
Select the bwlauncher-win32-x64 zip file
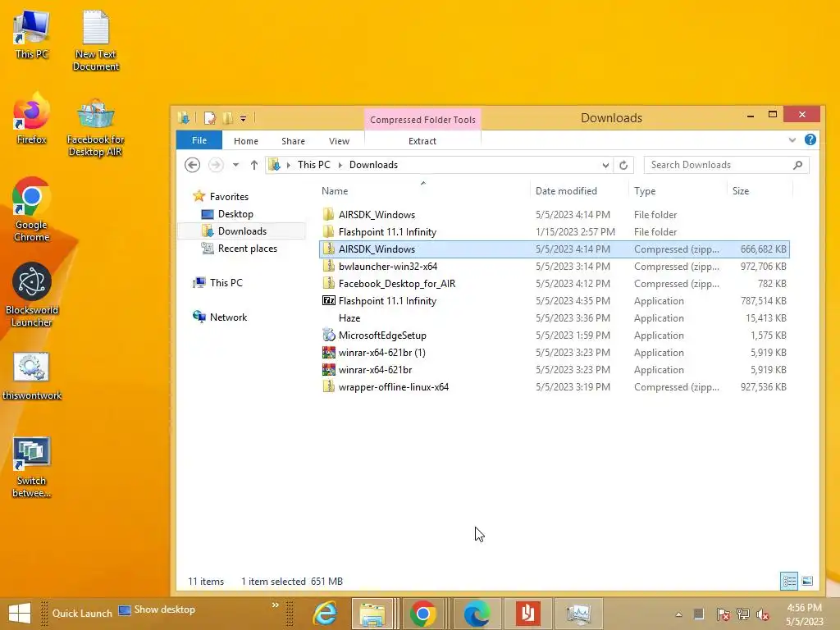555,267
